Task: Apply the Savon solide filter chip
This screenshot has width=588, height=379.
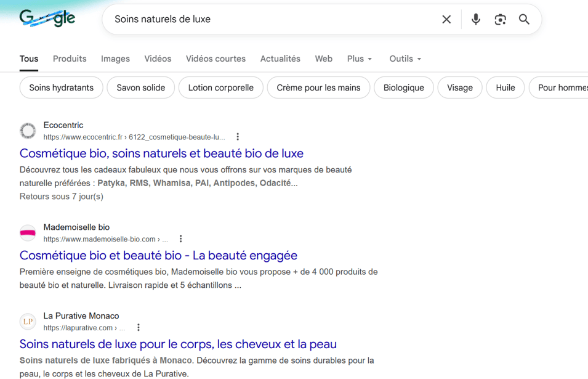Action: click(140, 88)
